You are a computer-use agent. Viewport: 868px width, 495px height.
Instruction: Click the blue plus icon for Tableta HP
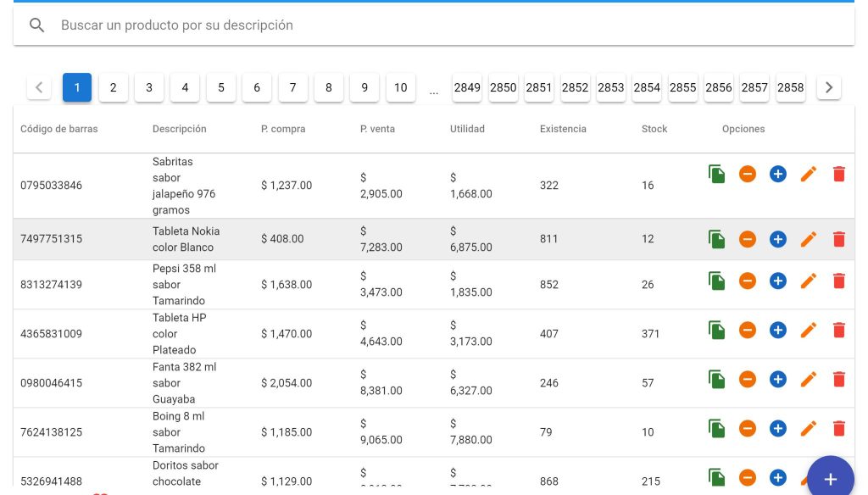[777, 330]
